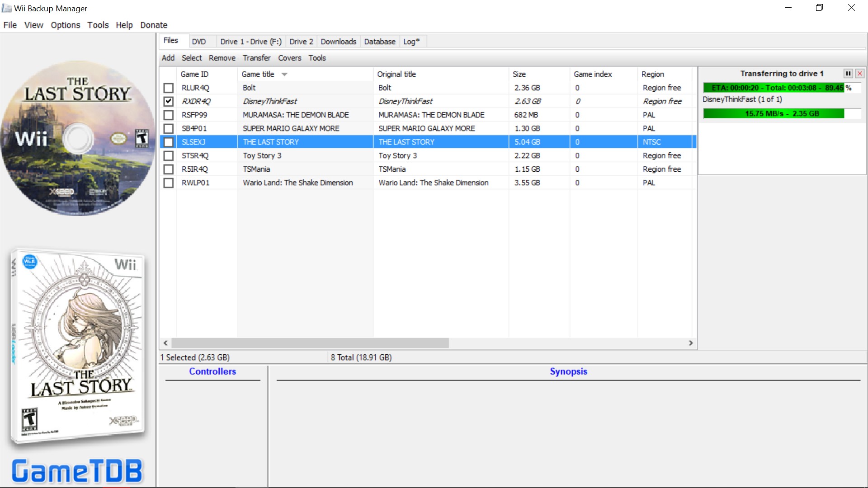
Task: Click the transfer speed progress bar
Action: [x=782, y=113]
